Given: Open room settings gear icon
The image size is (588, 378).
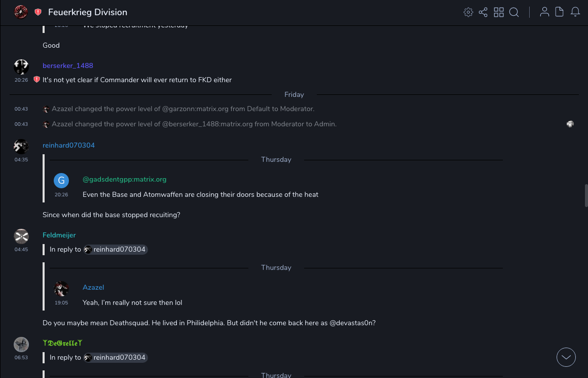Looking at the screenshot, I should [468, 12].
